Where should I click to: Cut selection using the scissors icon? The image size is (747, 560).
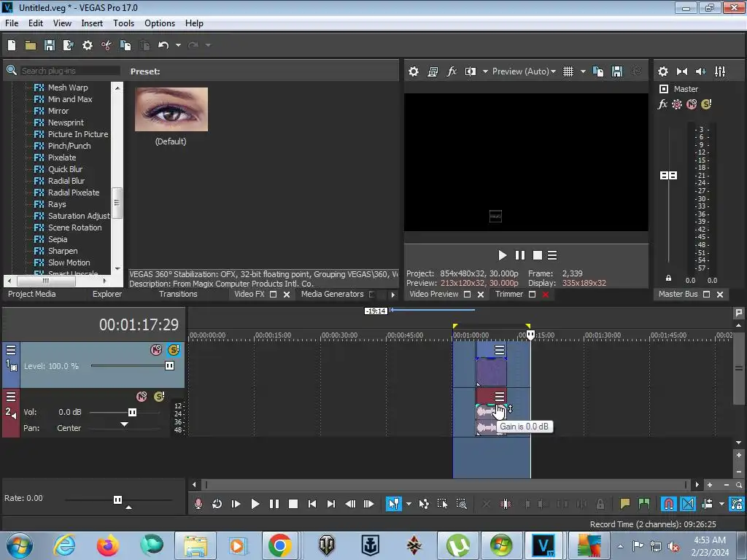point(107,45)
